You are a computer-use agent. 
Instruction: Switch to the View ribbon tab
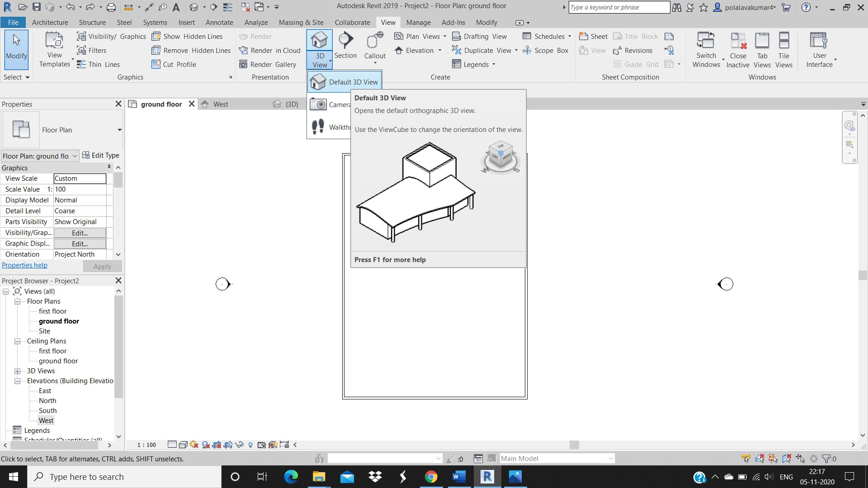388,22
